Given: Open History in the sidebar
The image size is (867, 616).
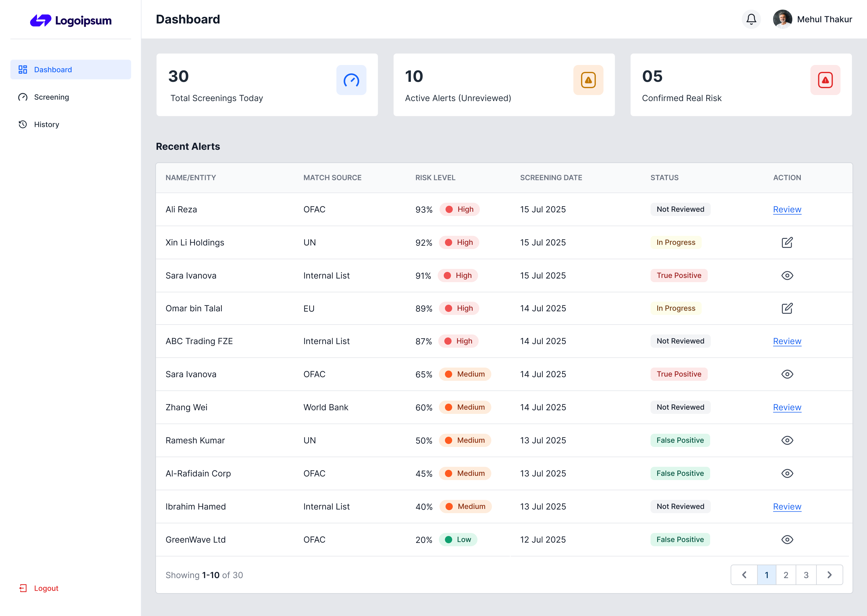Looking at the screenshot, I should (x=46, y=125).
